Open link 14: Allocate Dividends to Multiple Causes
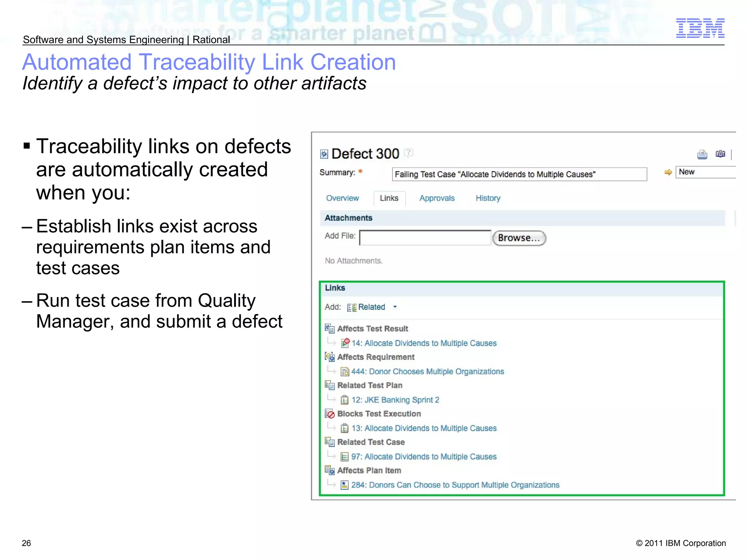The image size is (747, 560). [x=424, y=343]
